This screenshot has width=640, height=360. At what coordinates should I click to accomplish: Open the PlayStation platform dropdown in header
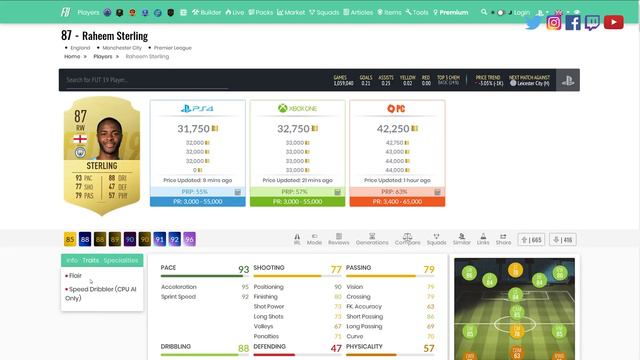541,13
